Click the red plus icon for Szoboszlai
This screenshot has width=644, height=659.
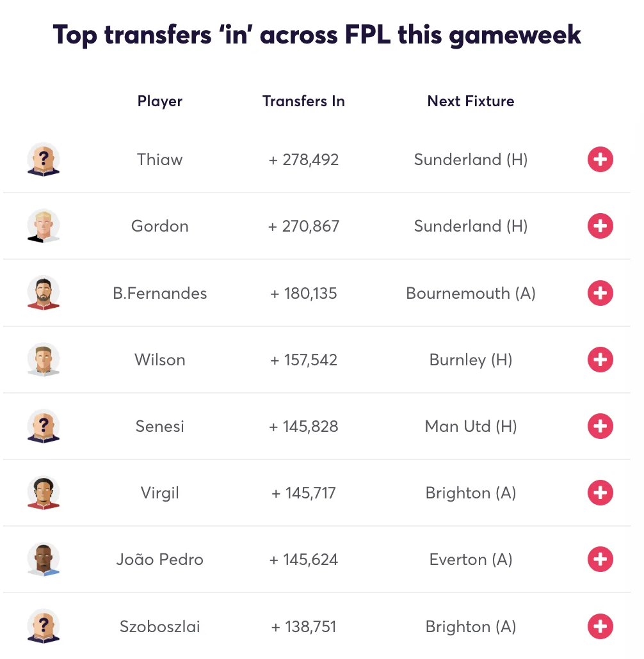[600, 626]
